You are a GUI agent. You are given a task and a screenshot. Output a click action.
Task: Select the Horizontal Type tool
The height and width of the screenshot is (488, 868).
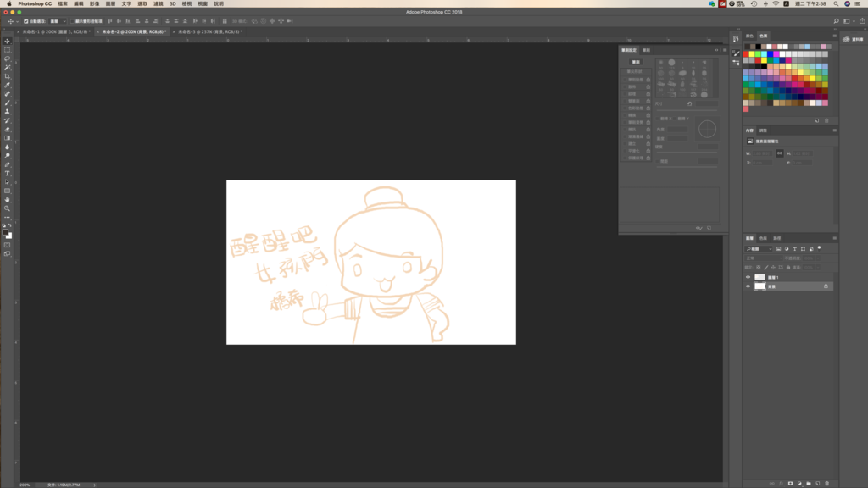[x=8, y=173]
